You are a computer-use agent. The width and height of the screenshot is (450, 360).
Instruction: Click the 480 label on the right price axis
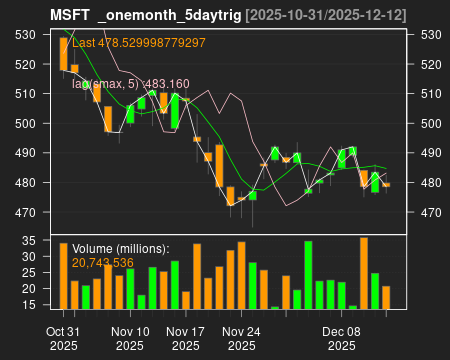coord(431,183)
